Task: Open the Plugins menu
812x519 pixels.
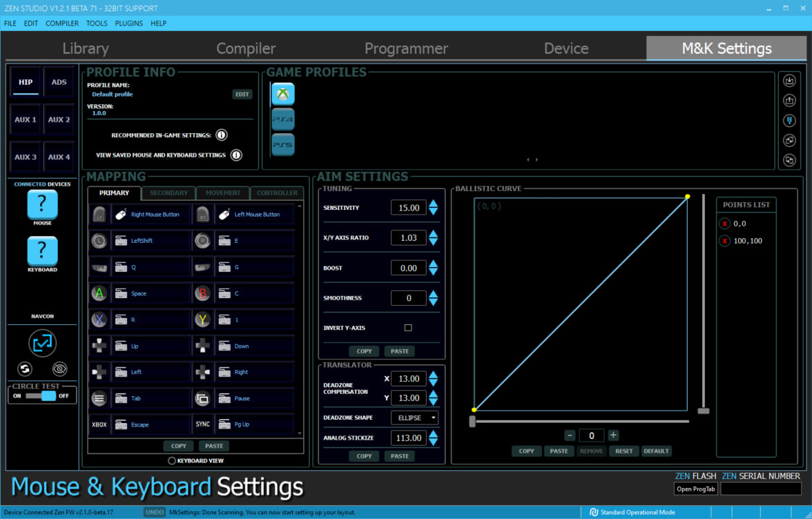Action: pyautogui.click(x=129, y=23)
